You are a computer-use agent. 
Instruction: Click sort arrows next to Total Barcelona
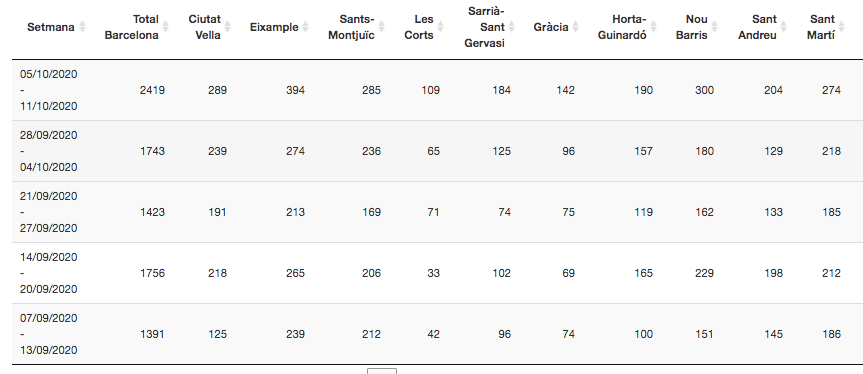[166, 27]
